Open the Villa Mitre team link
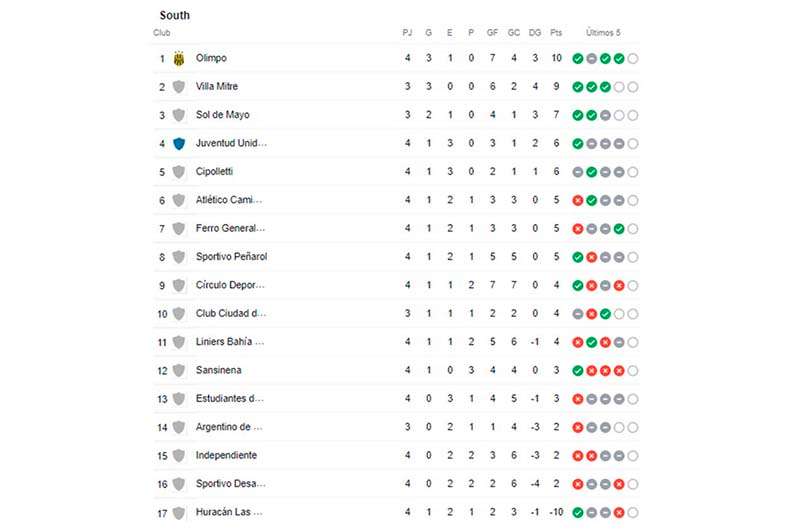Image resolution: width=800 pixels, height=530 pixels. point(217,86)
